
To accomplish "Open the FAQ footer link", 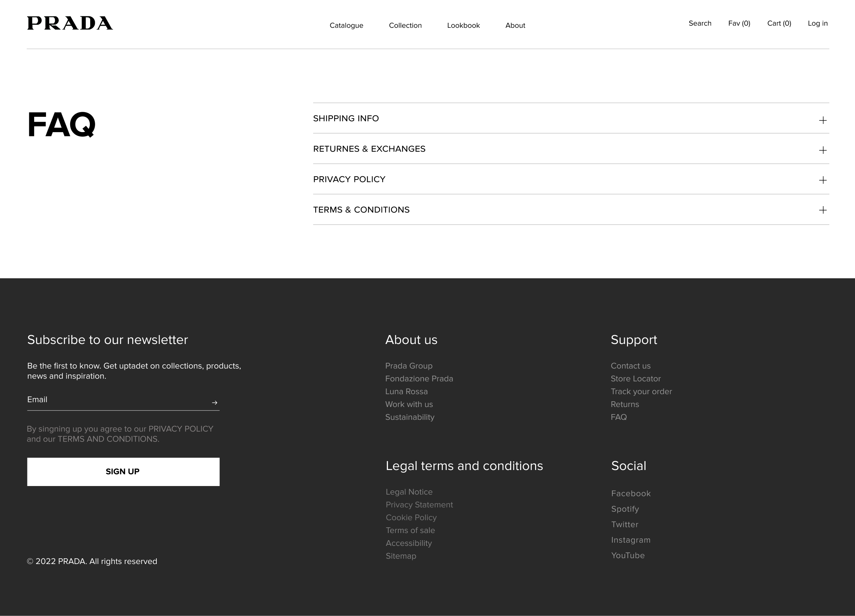I will point(619,417).
